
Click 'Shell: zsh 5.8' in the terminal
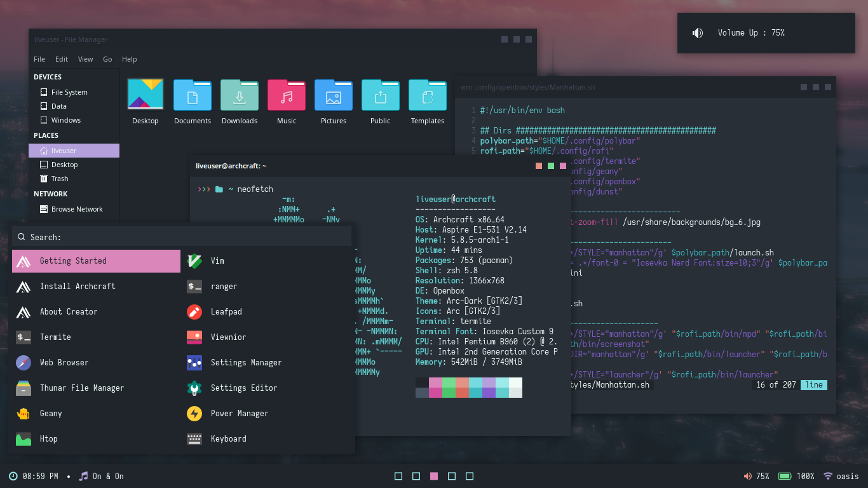point(447,271)
